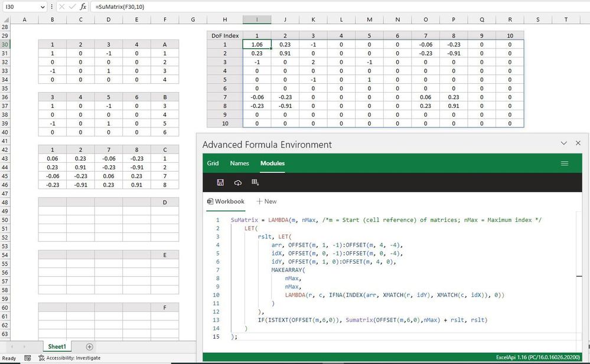
Task: Click header cell 10 in DoF table
Action: coord(510,36)
